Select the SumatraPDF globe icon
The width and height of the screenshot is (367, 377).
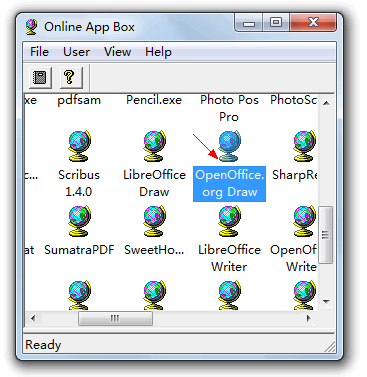tap(79, 221)
